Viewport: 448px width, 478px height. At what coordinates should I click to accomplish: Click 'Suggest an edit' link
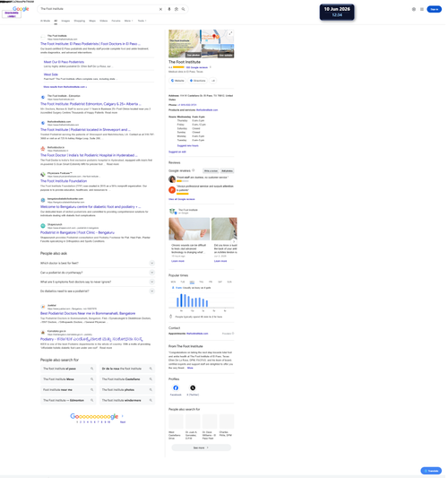click(177, 152)
